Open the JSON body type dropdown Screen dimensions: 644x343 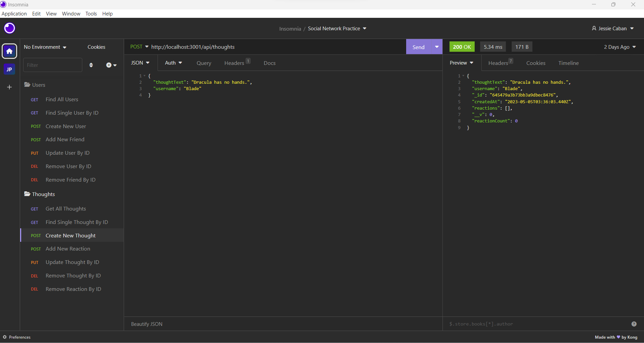pos(140,63)
